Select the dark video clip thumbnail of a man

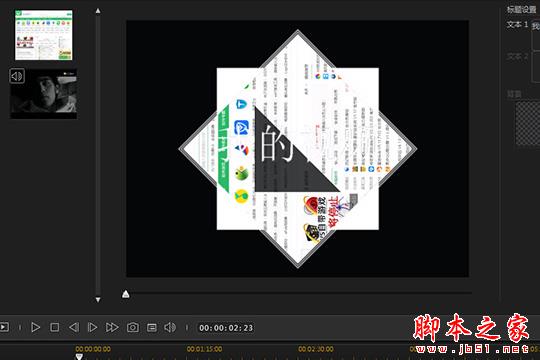click(44, 94)
